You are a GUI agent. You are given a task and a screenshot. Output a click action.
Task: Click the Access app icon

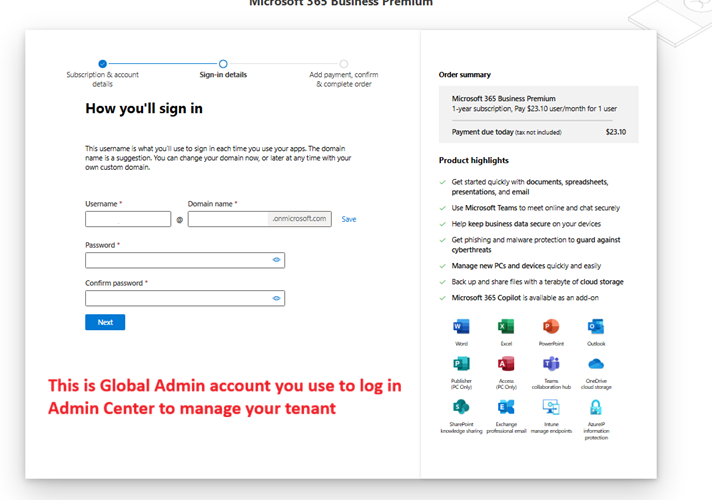506,364
